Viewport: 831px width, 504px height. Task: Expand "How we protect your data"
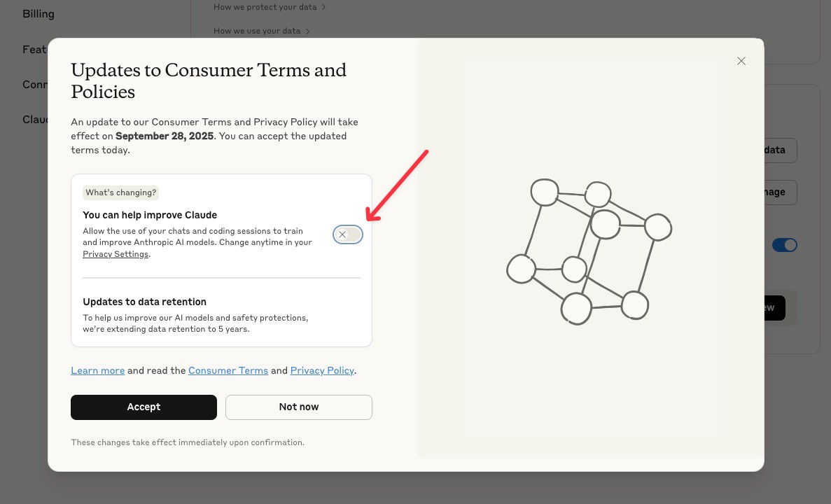(x=270, y=7)
